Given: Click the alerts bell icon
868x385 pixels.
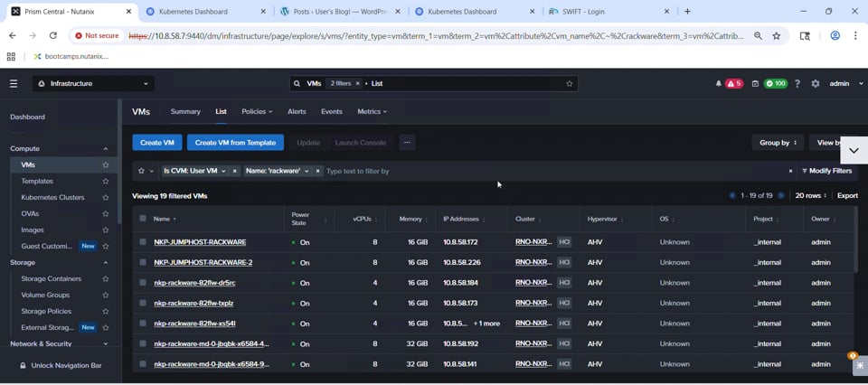Looking at the screenshot, I should coord(719,83).
